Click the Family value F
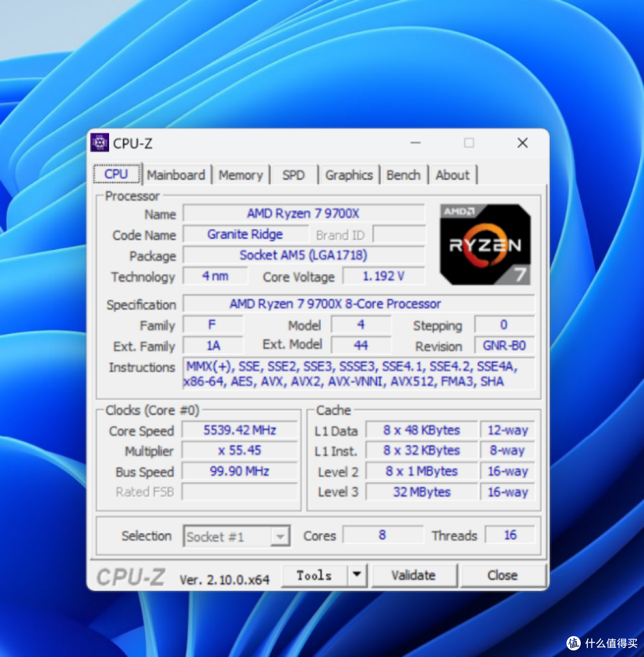The width and height of the screenshot is (644, 657). tap(213, 325)
